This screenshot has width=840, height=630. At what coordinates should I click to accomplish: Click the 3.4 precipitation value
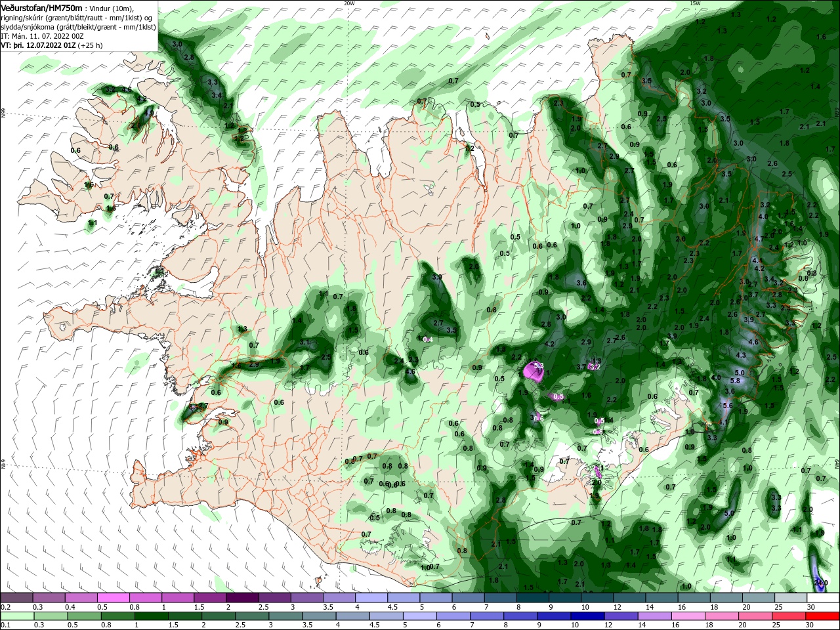point(217,95)
